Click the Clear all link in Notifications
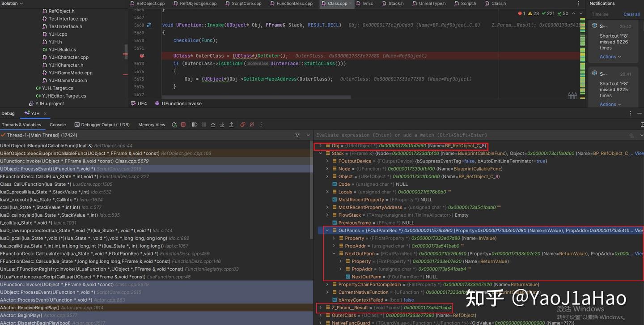 tap(631, 14)
